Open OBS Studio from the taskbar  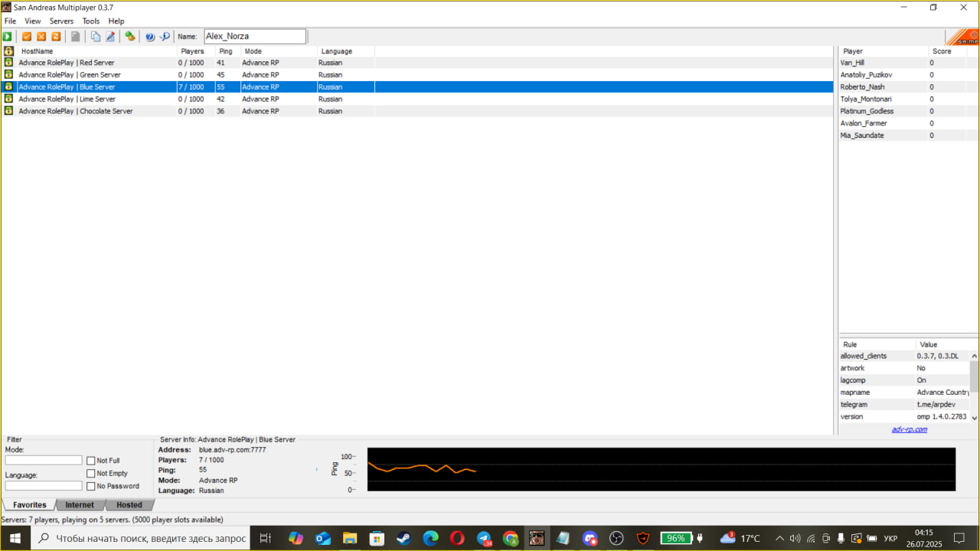pos(616,538)
